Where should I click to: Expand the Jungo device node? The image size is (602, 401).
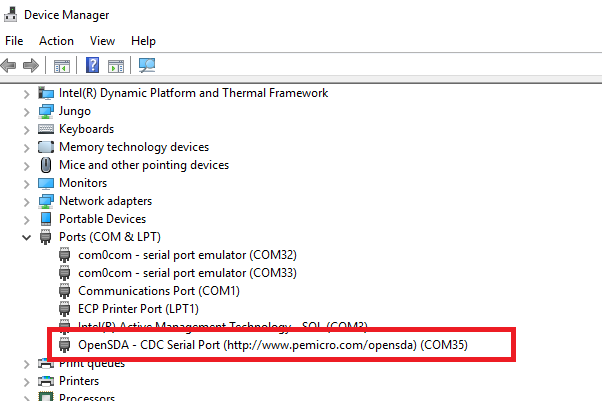pos(26,111)
